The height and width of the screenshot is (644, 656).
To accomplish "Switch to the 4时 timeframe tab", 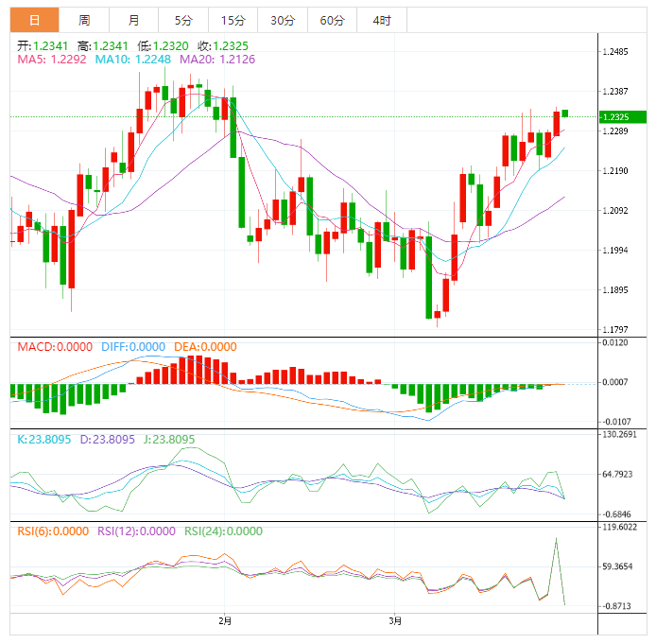I will [381, 20].
